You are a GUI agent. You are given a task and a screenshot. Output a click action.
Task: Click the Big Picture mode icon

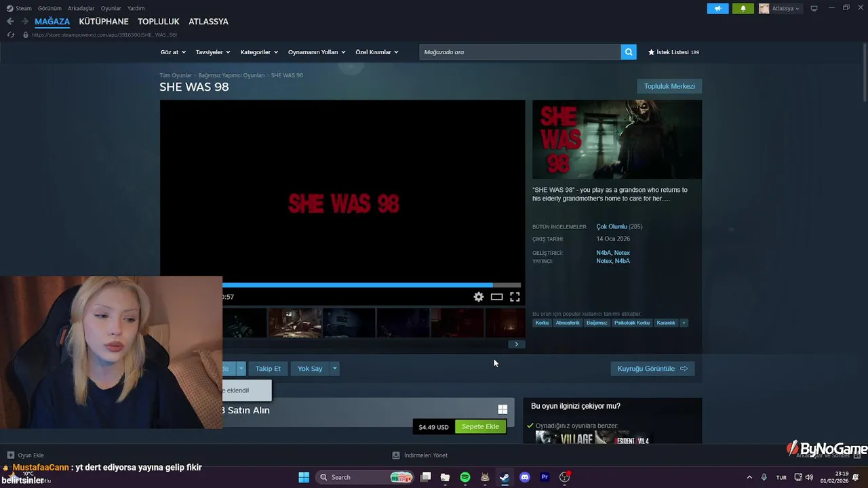pos(814,8)
